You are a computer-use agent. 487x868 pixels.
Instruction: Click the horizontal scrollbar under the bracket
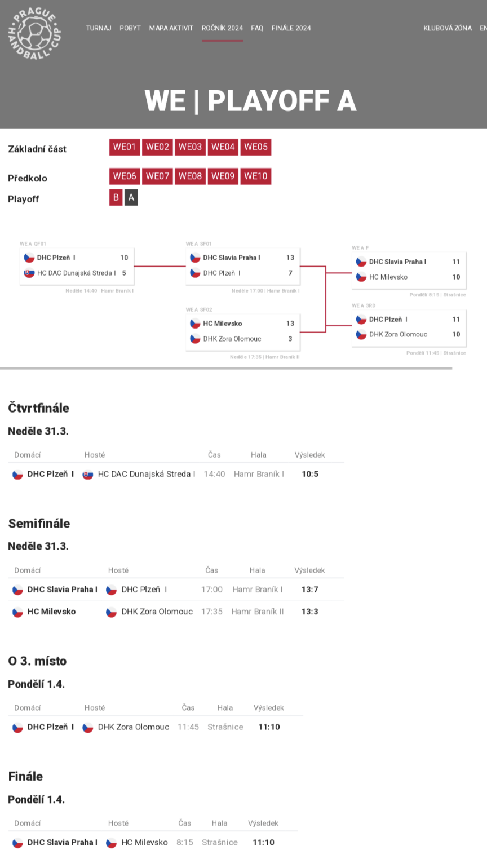(226, 369)
